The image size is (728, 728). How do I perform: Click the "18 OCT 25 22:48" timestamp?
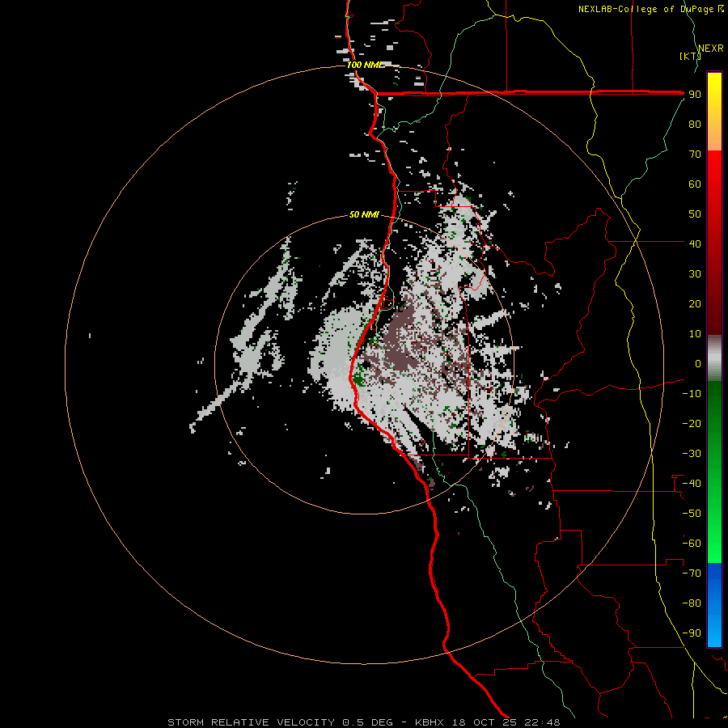pos(506,722)
